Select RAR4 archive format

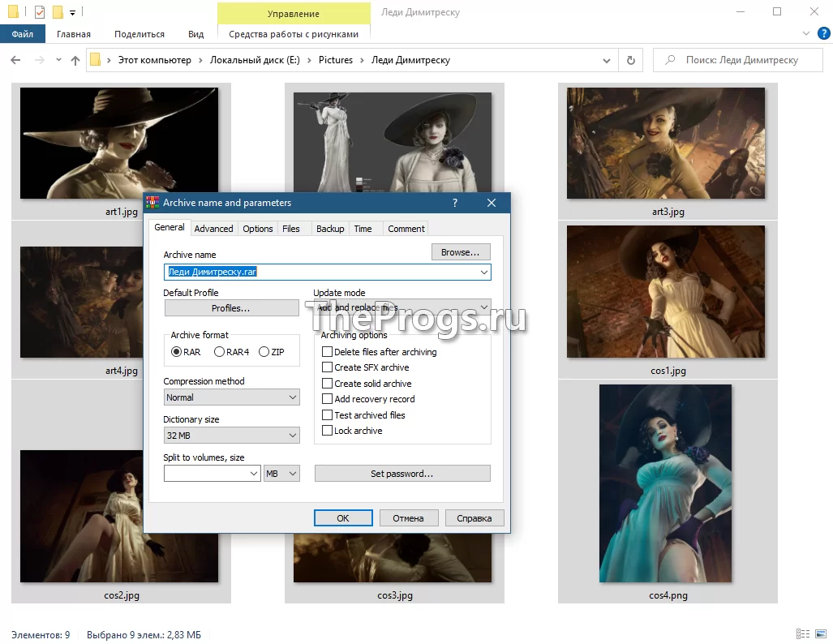(x=231, y=352)
